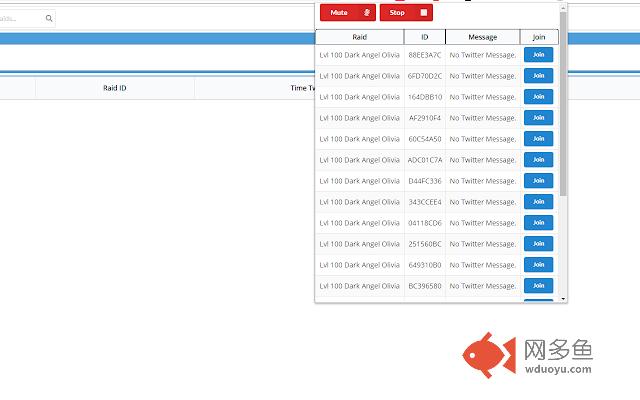This screenshot has width=640, height=400.
Task: Click the Raid ID column header on main page
Action: click(115, 88)
